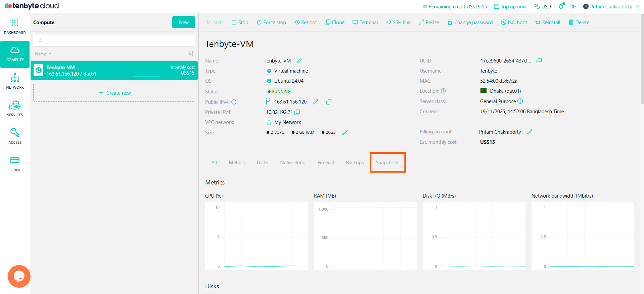Open the Networking tab
Viewport: 644px width, 294px height.
pos(293,163)
